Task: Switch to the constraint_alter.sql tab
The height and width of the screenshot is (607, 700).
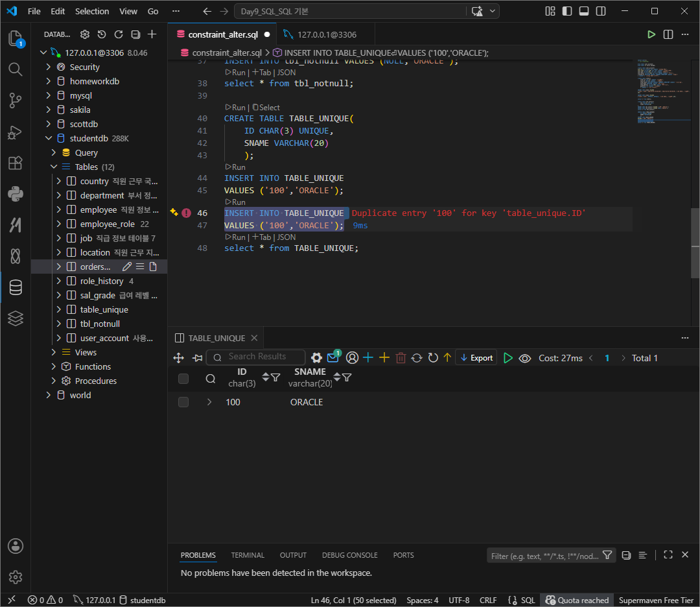Action: 223,34
